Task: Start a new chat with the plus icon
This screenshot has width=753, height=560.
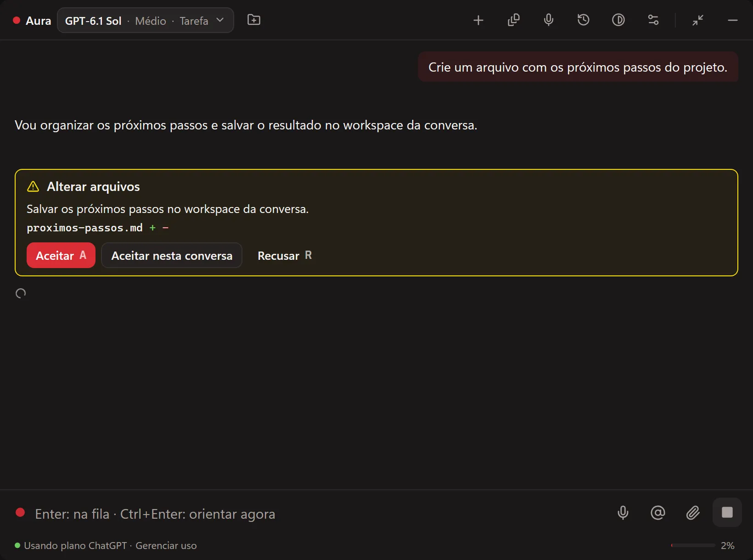Action: pyautogui.click(x=478, y=20)
